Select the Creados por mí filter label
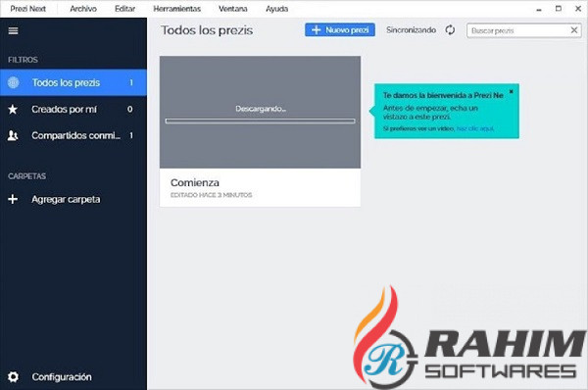Screen dimensions: 588x390 (64, 109)
